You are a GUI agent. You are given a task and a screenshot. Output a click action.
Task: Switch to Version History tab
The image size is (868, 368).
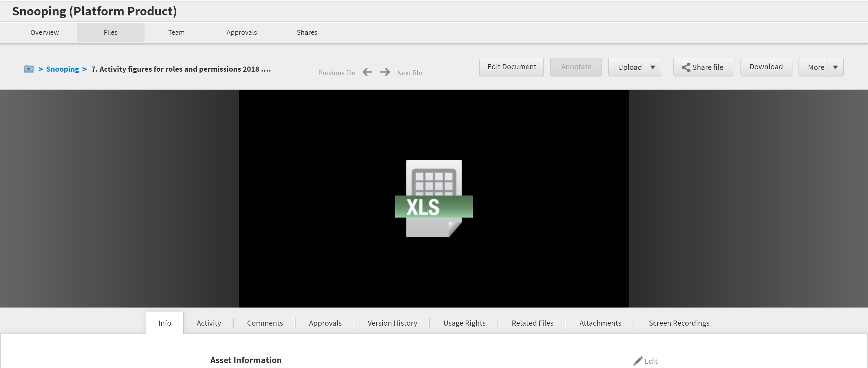[392, 323]
